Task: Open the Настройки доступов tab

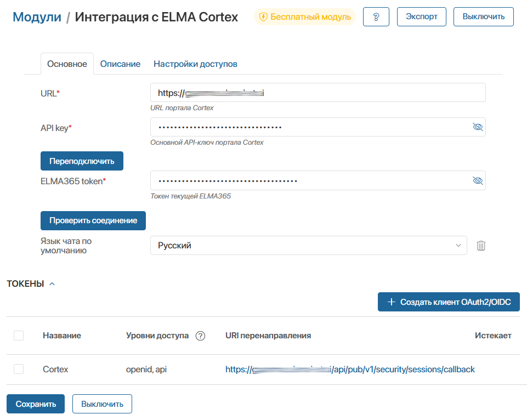Action: coord(195,64)
